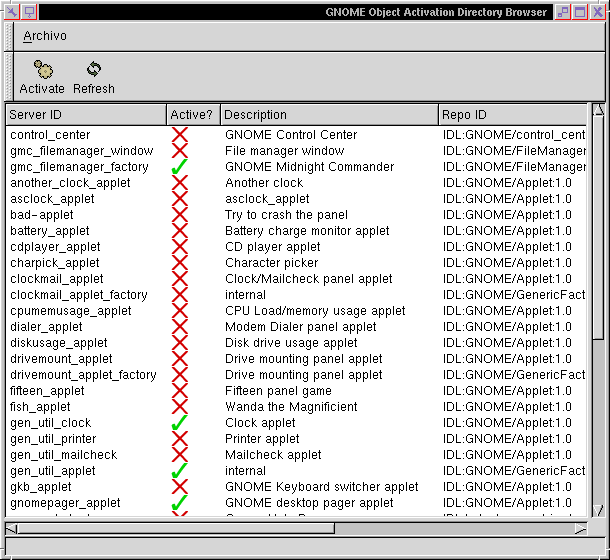Select the drivemount_applet row
This screenshot has width=610, height=560.
296,358
